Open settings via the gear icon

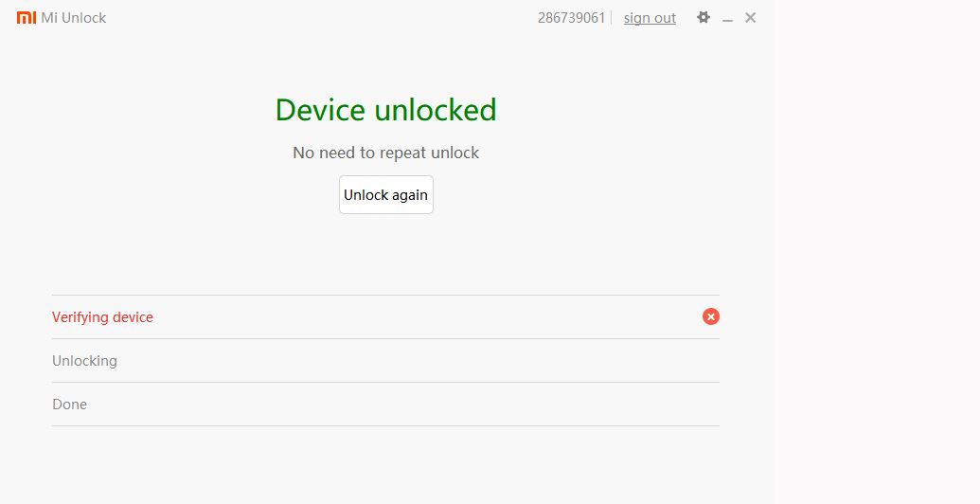pos(703,17)
